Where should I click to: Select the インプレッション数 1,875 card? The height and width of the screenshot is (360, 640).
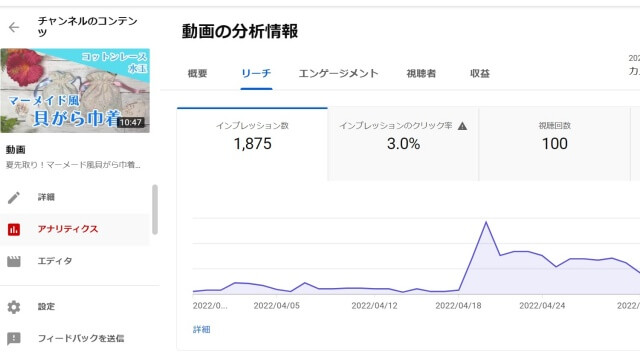252,144
